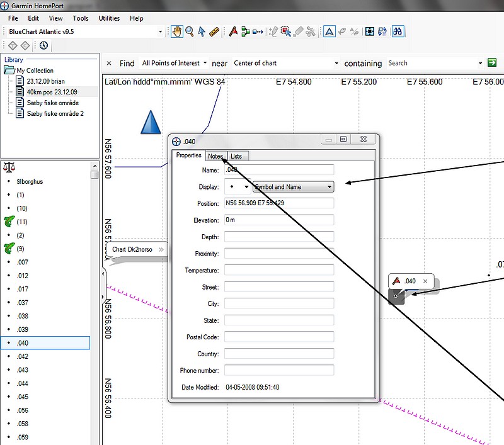Click into the Search text field
The height and width of the screenshot is (445, 504).
click(x=432, y=63)
